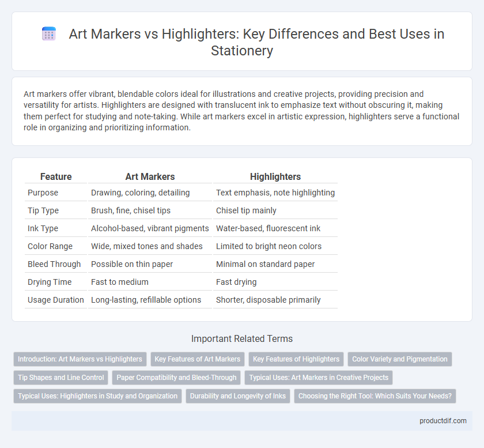Screen dimensions: 484x448
Task: Click the 'Shorter, disposable primarily' cell
Action: 269,300
